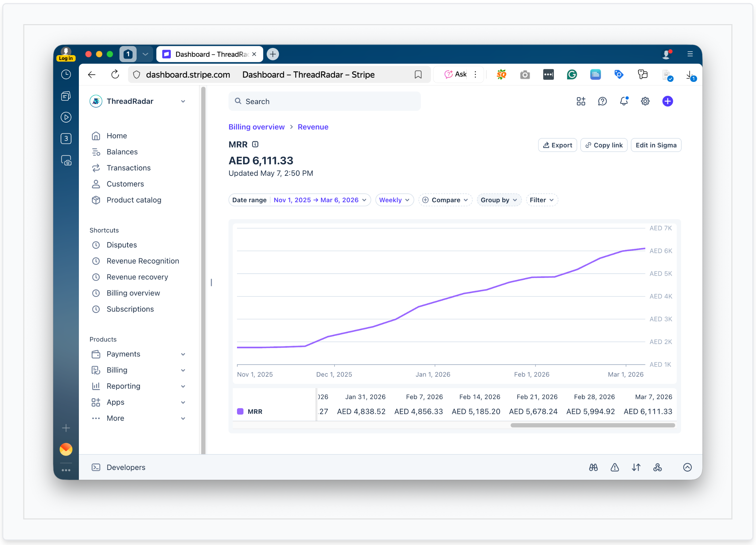Follow the Billing overview breadcrumb link
Screen dimensions: 756x545
(x=256, y=127)
